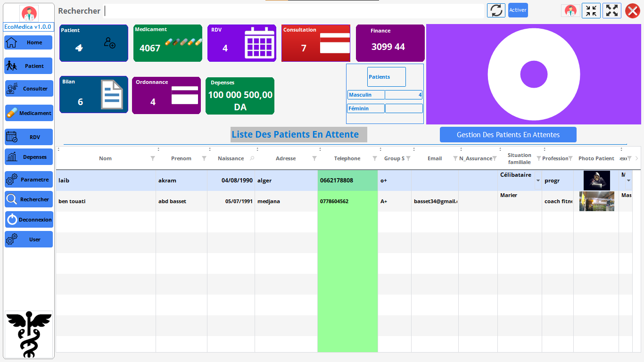Viewport: 644px width, 362px height.
Task: Click the add-patient icon on Patient tile
Action: (109, 43)
